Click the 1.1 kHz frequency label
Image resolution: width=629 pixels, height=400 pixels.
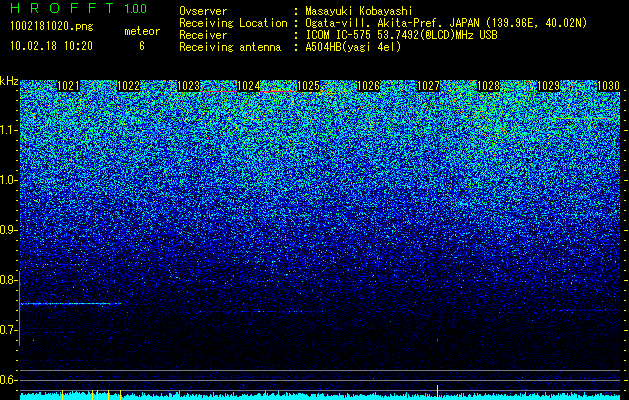tap(9, 131)
